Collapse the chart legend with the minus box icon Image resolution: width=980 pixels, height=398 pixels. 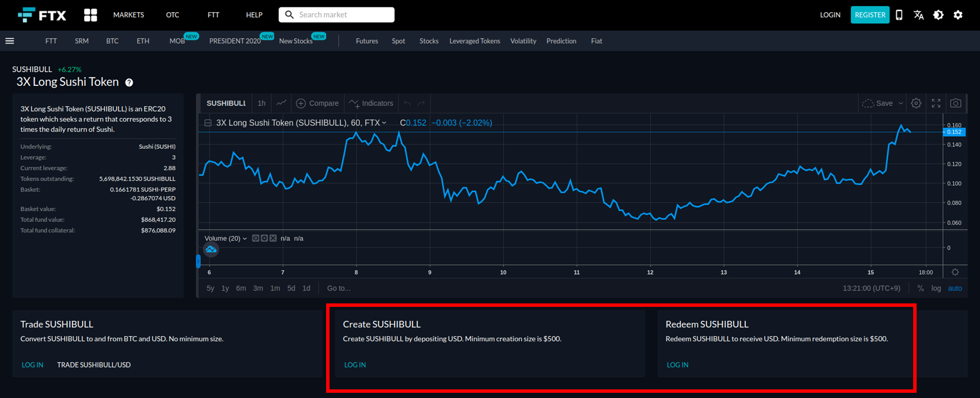(208, 123)
